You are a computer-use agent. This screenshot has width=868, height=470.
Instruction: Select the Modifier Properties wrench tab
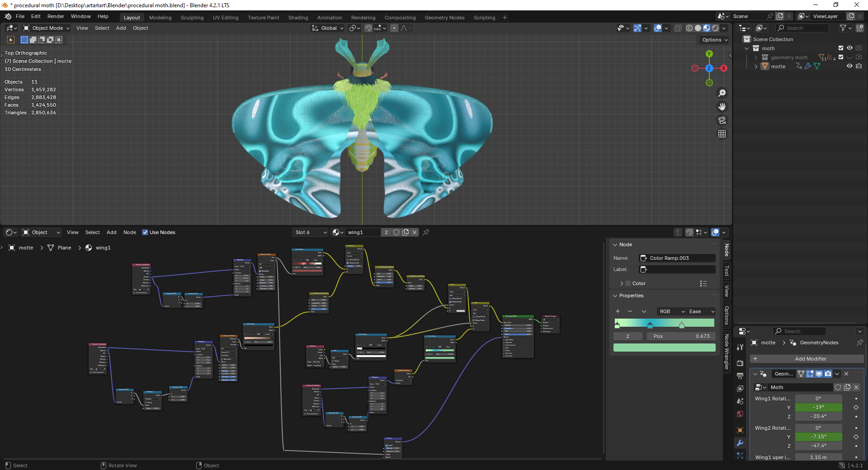pos(740,443)
